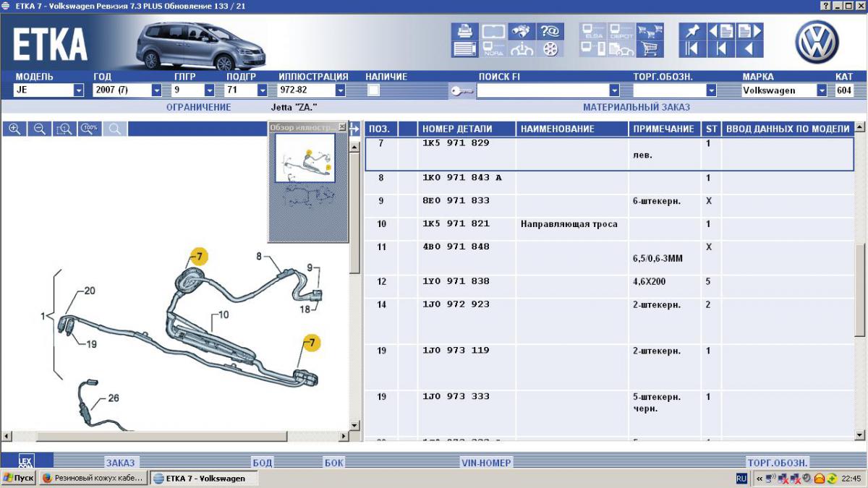Open the film reel icon
This screenshot has height=488, width=868.
[550, 49]
